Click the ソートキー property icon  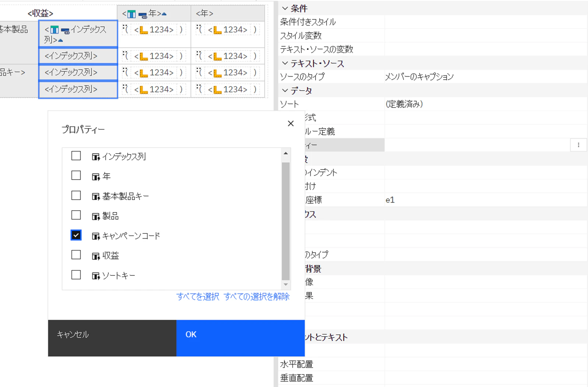pyautogui.click(x=96, y=276)
